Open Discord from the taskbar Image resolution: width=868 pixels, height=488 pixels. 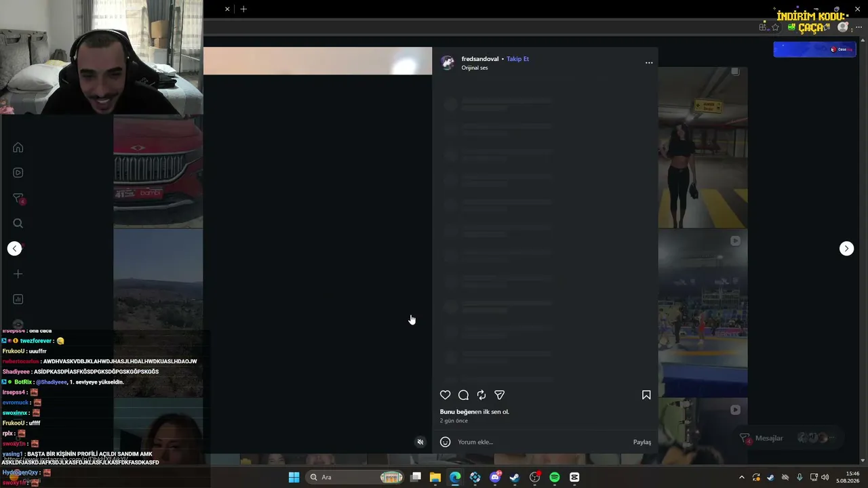[495, 477]
